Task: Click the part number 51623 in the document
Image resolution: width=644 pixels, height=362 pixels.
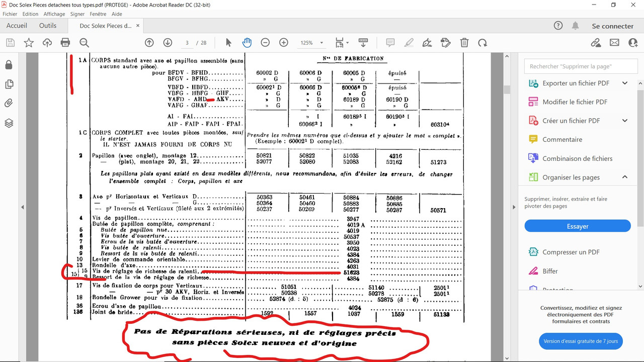Action: [351, 273]
